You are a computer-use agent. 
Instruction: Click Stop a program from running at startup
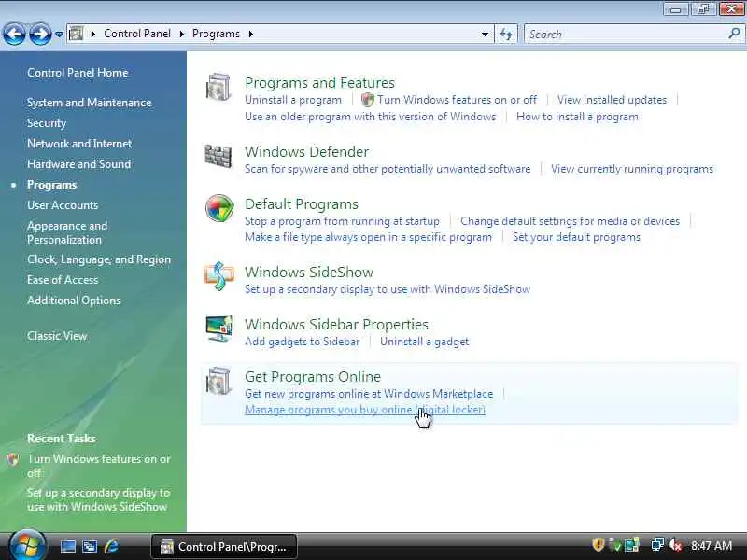click(342, 221)
